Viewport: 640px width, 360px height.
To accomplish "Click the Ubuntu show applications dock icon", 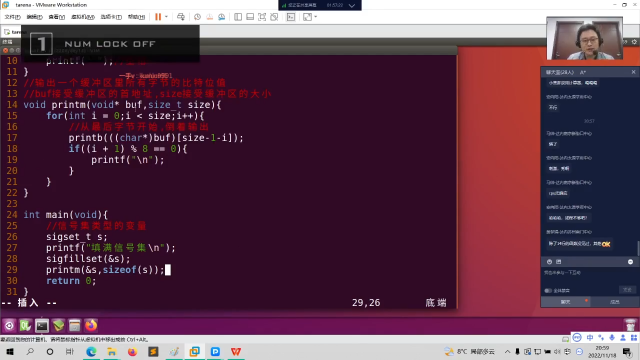I will (9, 325).
